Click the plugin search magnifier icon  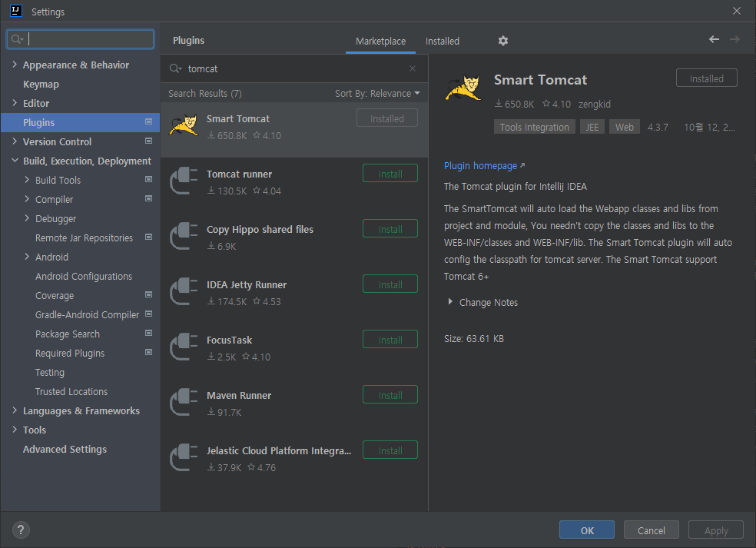175,68
